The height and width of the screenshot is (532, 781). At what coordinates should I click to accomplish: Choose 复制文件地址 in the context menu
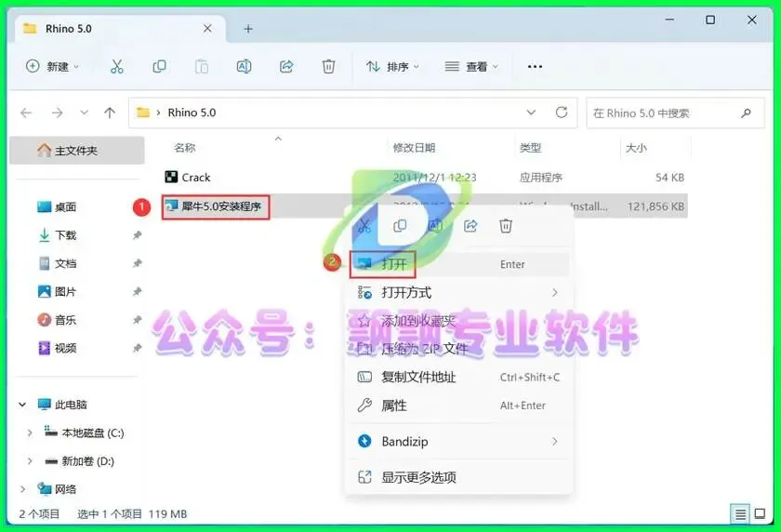[x=459, y=377]
